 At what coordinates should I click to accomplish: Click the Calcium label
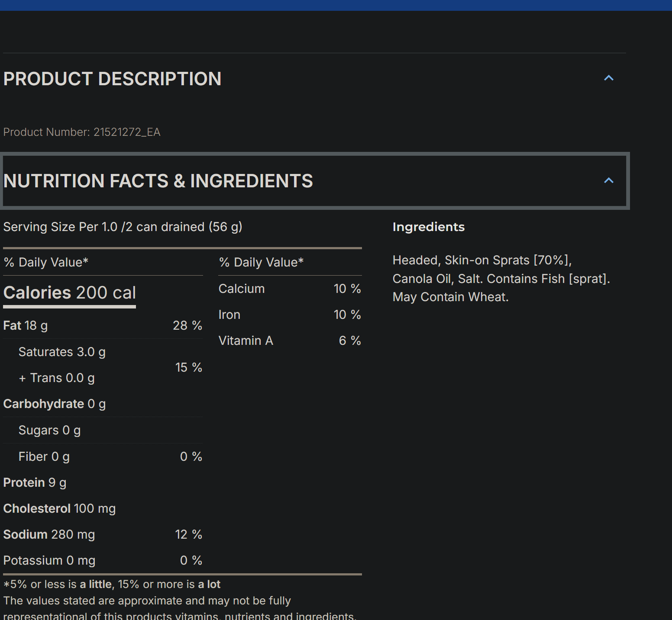[x=242, y=289]
